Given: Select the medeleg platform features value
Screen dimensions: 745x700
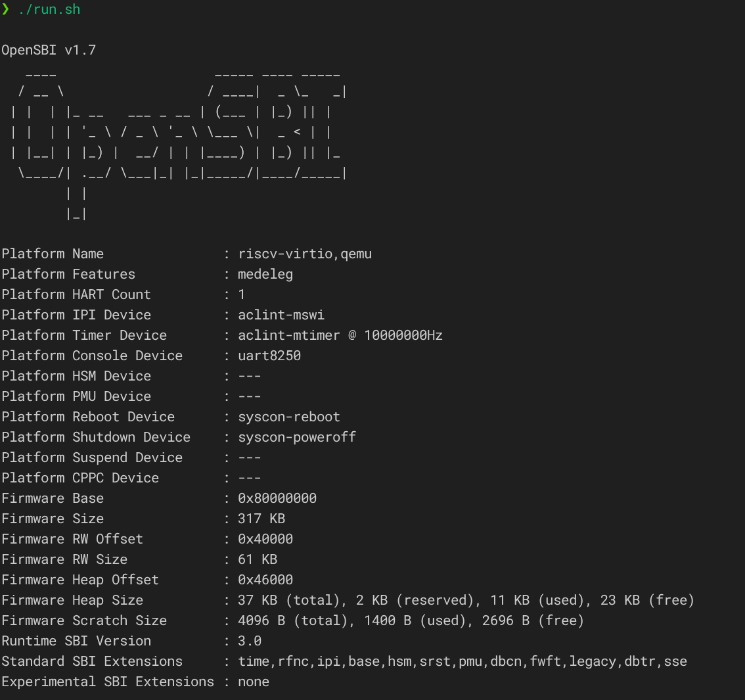Looking at the screenshot, I should [265, 274].
